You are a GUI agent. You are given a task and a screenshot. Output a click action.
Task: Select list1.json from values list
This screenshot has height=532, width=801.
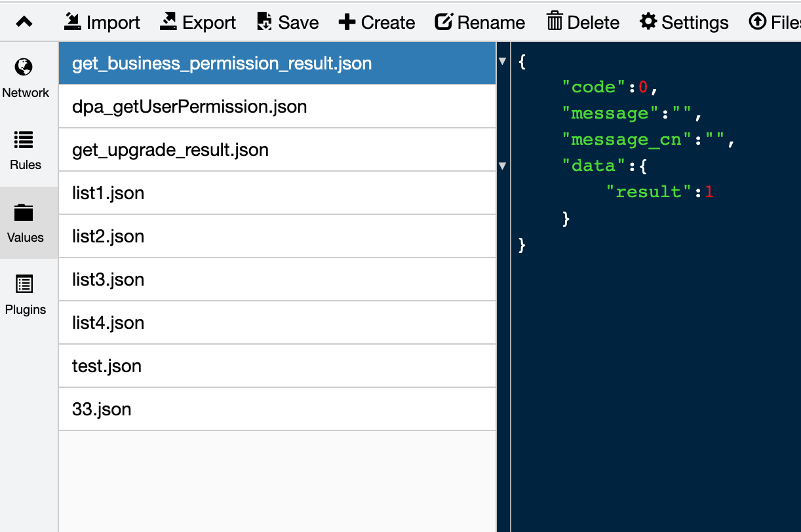(108, 193)
